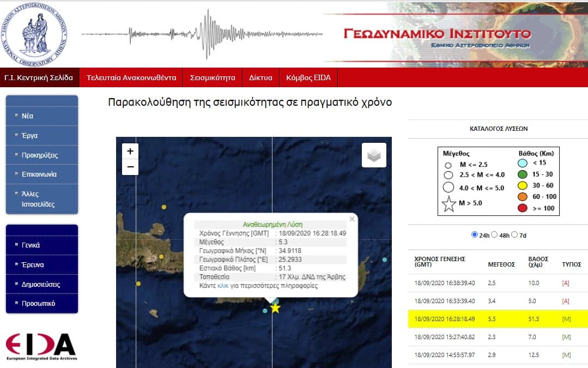Image resolution: width=588 pixels, height=368 pixels.
Task: Zoom out on the seismicity map
Action: (x=130, y=167)
